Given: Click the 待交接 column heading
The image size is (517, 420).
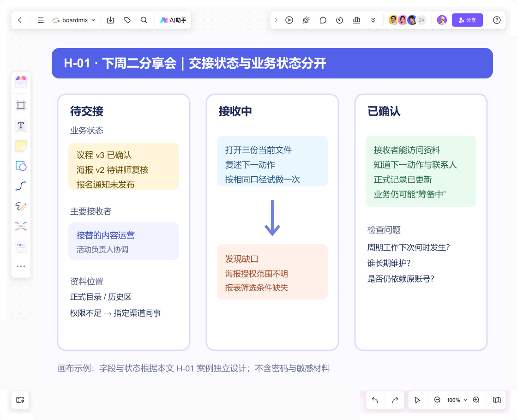Looking at the screenshot, I should (87, 111).
